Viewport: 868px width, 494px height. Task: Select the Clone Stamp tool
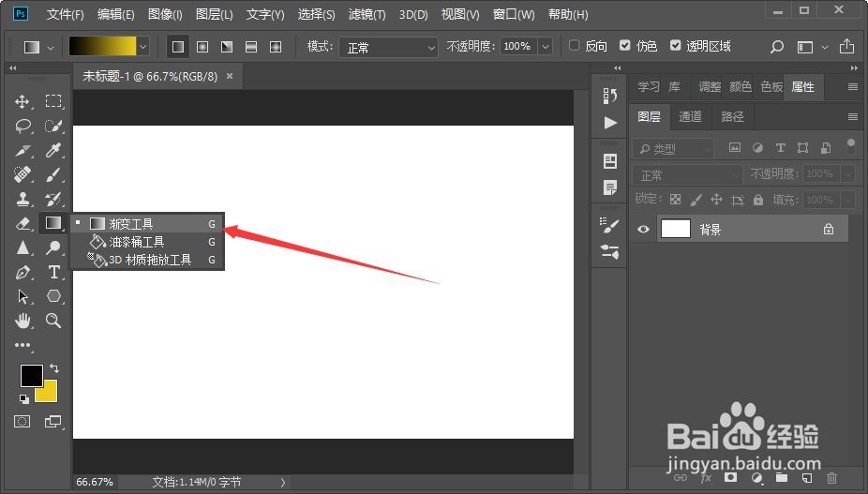click(22, 199)
